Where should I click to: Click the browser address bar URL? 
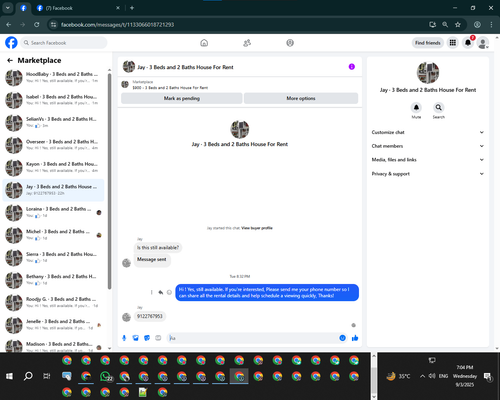tap(117, 25)
